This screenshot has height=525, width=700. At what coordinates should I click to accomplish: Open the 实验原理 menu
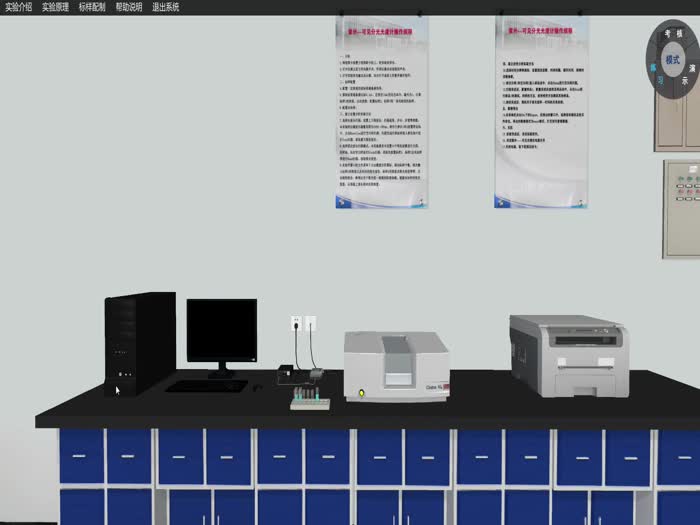point(57,7)
